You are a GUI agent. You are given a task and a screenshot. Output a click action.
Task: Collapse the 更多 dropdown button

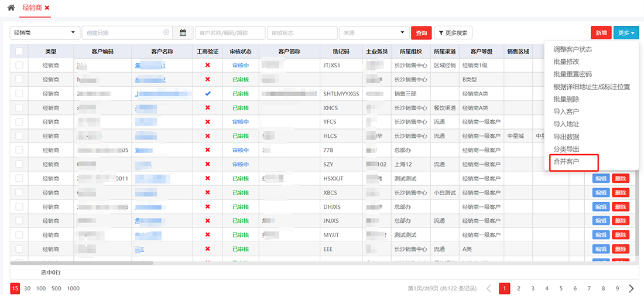pos(626,33)
